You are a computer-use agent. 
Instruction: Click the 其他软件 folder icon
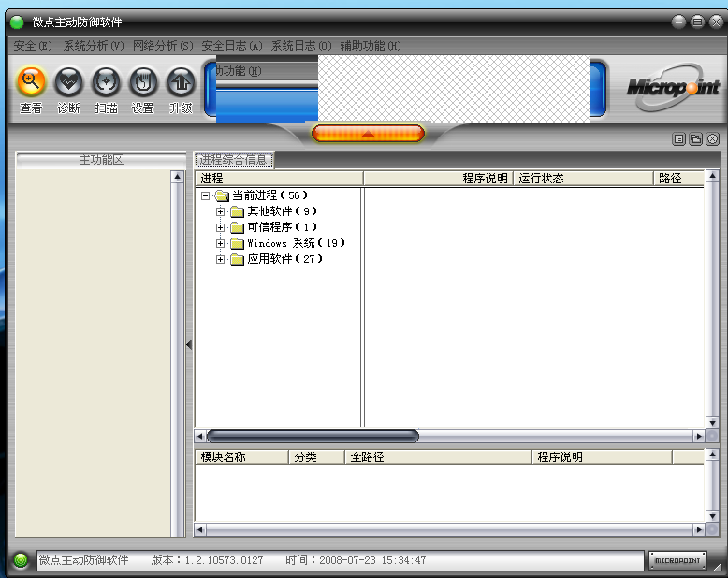238,212
